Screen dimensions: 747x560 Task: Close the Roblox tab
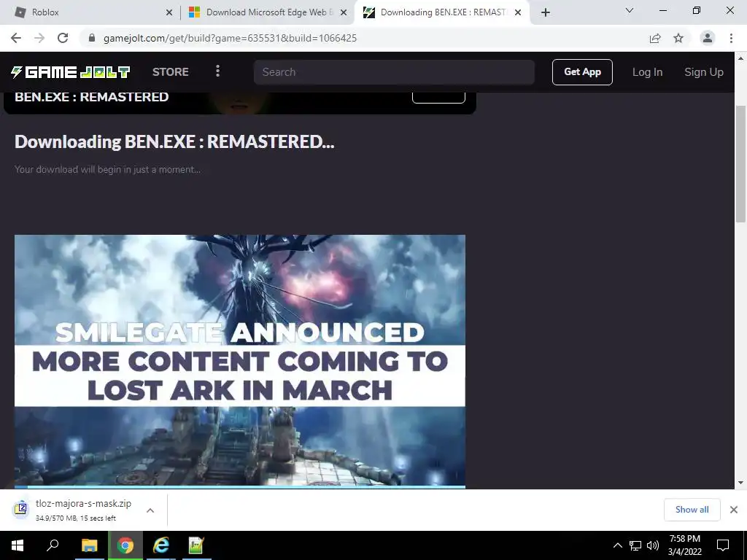pyautogui.click(x=169, y=12)
